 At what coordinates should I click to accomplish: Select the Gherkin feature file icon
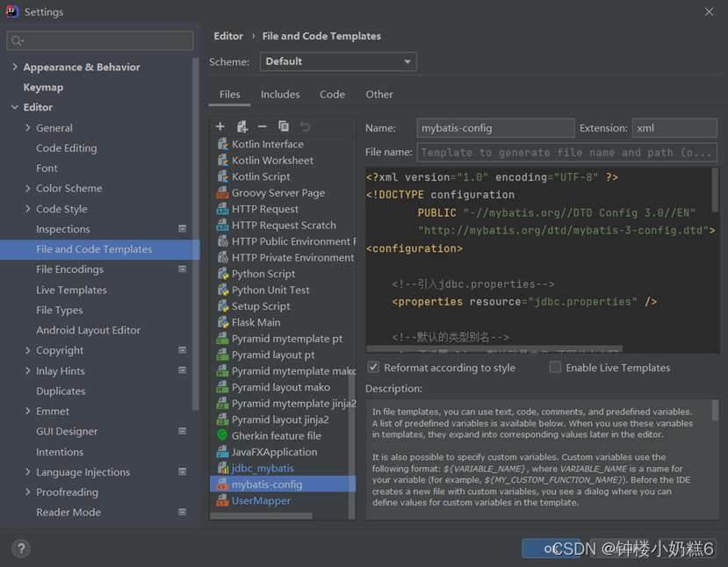pos(223,435)
